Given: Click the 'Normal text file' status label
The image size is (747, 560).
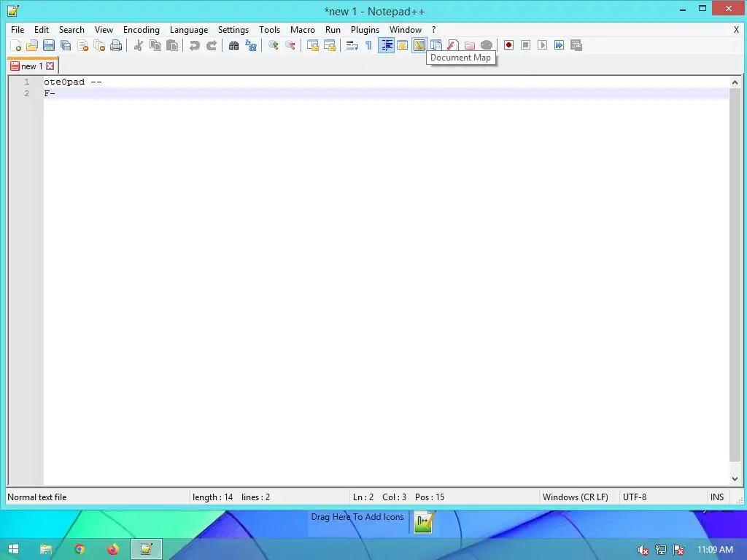Looking at the screenshot, I should point(37,497).
